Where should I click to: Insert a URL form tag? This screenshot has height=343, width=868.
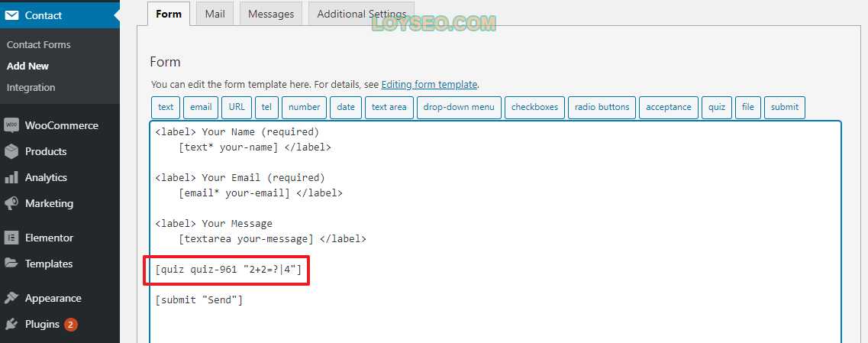237,108
